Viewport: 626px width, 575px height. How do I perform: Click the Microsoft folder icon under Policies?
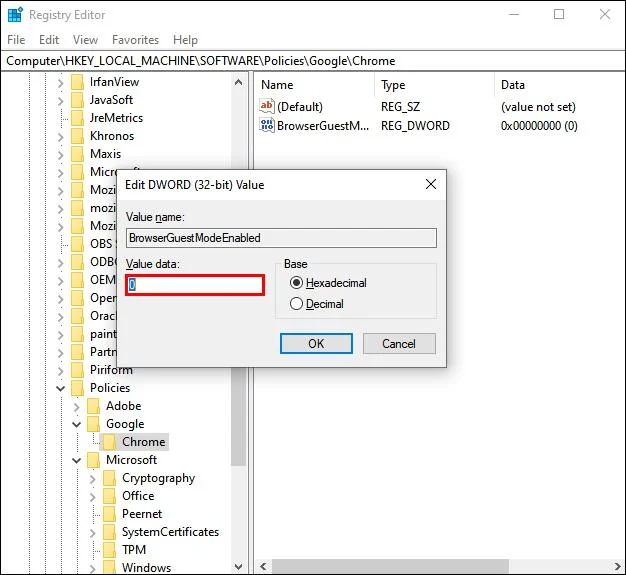pos(93,460)
